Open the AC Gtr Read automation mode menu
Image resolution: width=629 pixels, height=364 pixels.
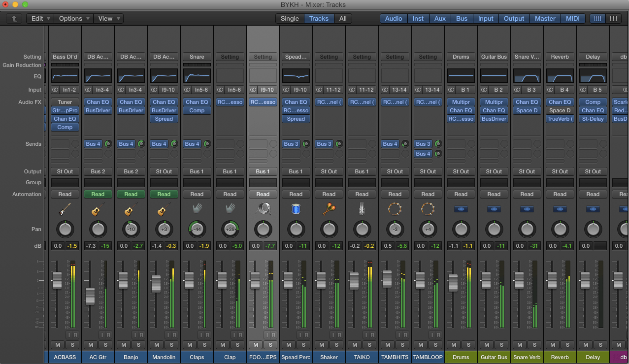click(x=98, y=194)
